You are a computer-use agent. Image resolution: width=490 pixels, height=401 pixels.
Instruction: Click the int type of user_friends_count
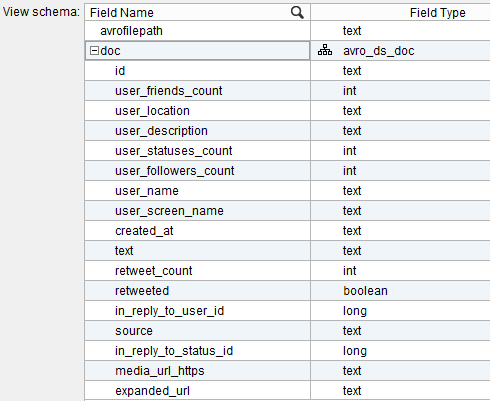point(350,91)
